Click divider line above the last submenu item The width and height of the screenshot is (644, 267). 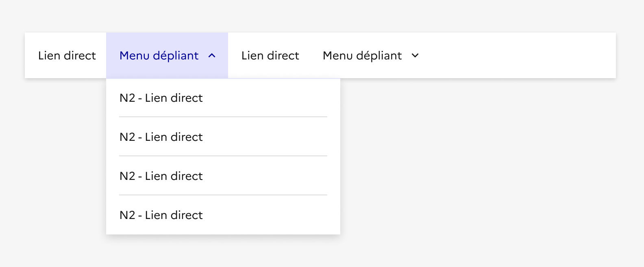point(223,195)
